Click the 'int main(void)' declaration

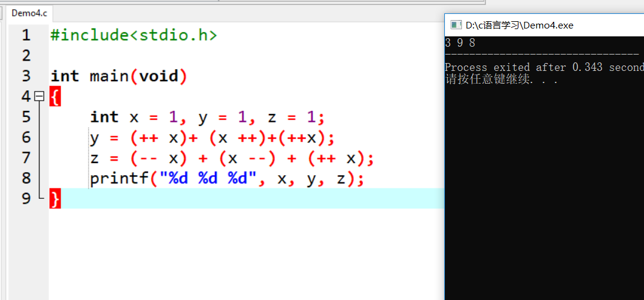(119, 76)
